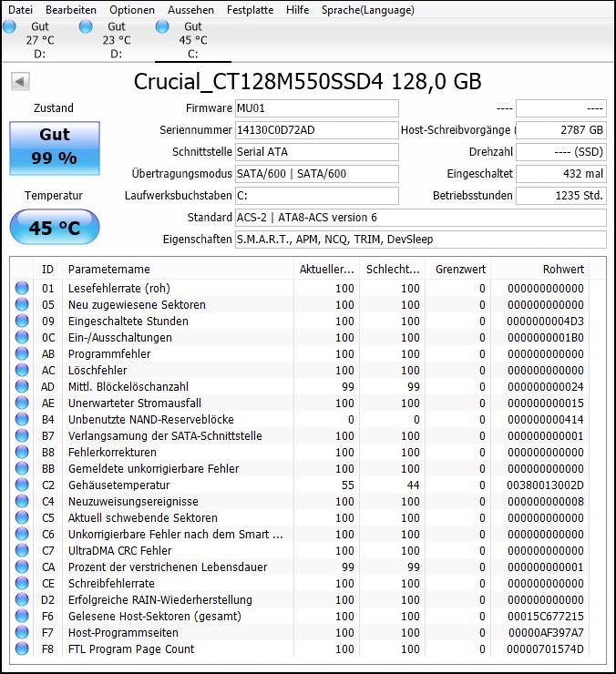Image resolution: width=616 pixels, height=674 pixels.
Task: Click the Betriebsstunden value 1235 Std.
Action: point(561,196)
